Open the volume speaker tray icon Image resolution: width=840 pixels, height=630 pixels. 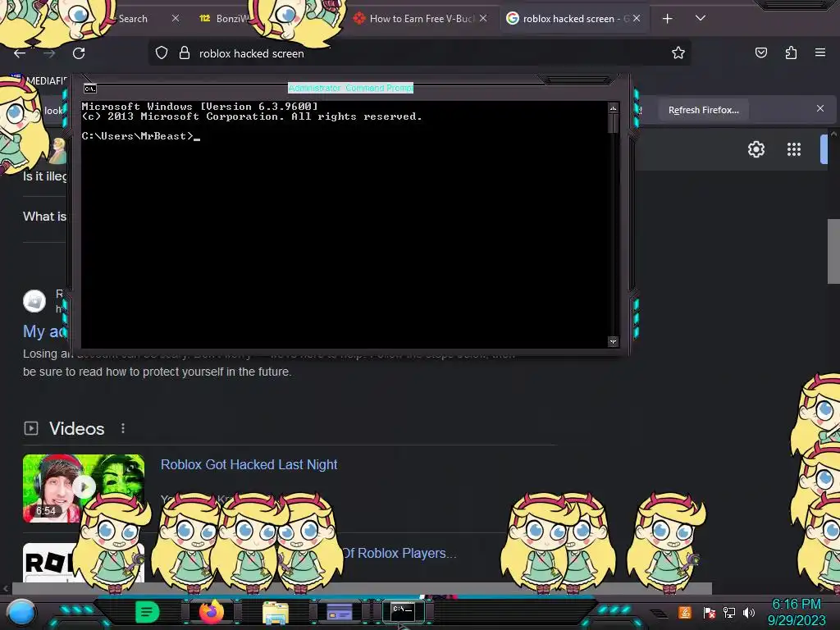[x=749, y=612]
